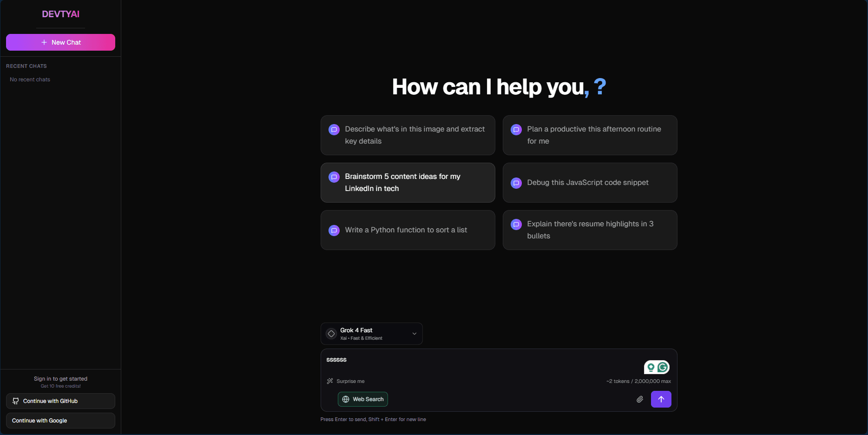Click the Surprise me text link
868x435 pixels.
350,381
